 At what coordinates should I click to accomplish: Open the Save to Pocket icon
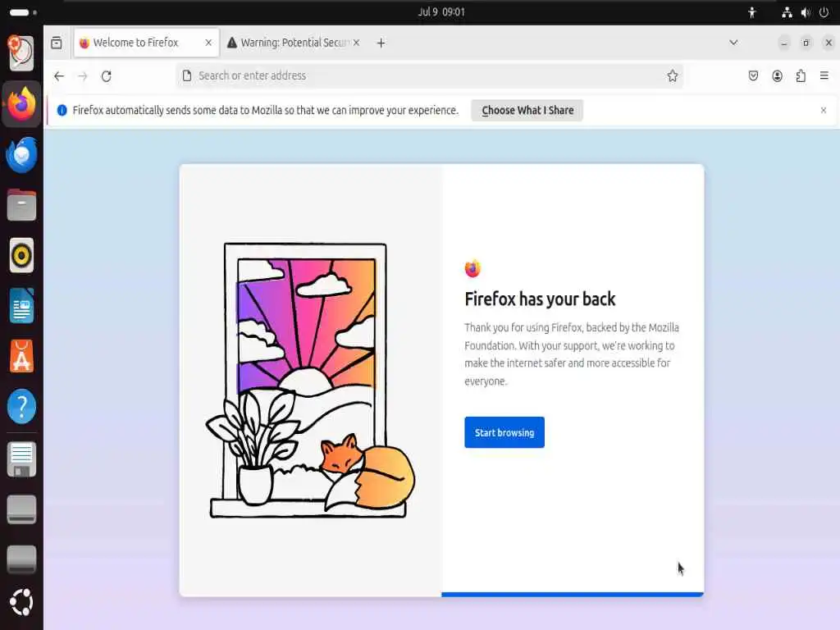[753, 76]
